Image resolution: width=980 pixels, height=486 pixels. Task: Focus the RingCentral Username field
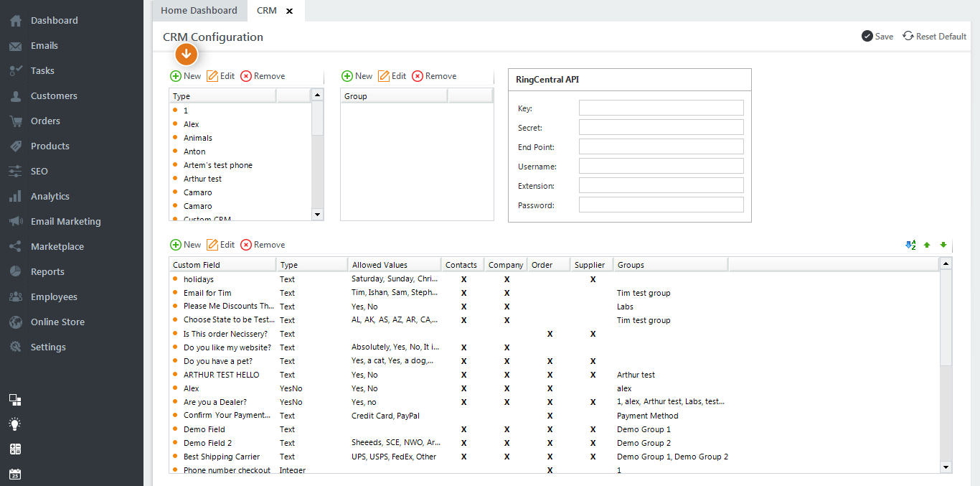click(661, 167)
